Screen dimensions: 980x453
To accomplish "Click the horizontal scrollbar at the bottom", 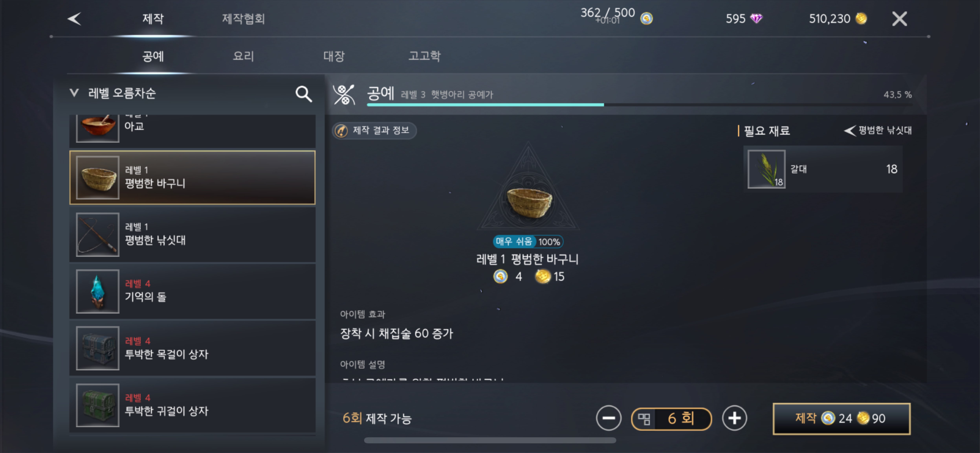I will click(490, 440).
